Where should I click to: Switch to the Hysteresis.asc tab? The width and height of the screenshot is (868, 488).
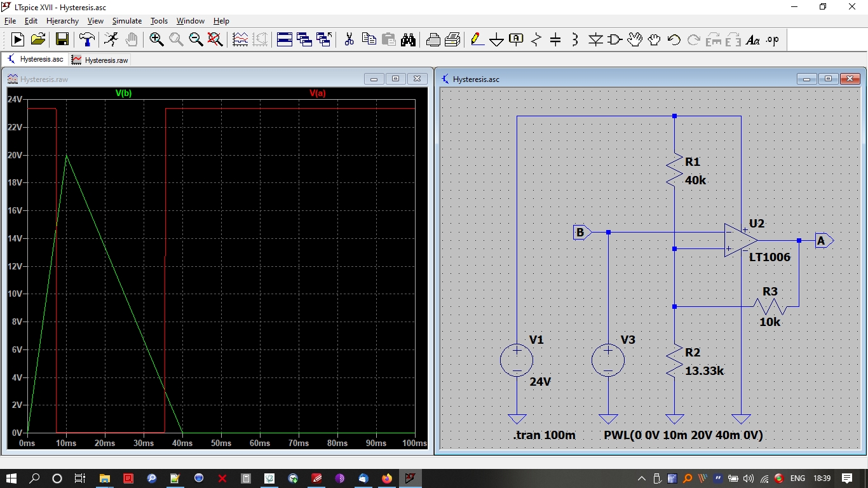36,59
